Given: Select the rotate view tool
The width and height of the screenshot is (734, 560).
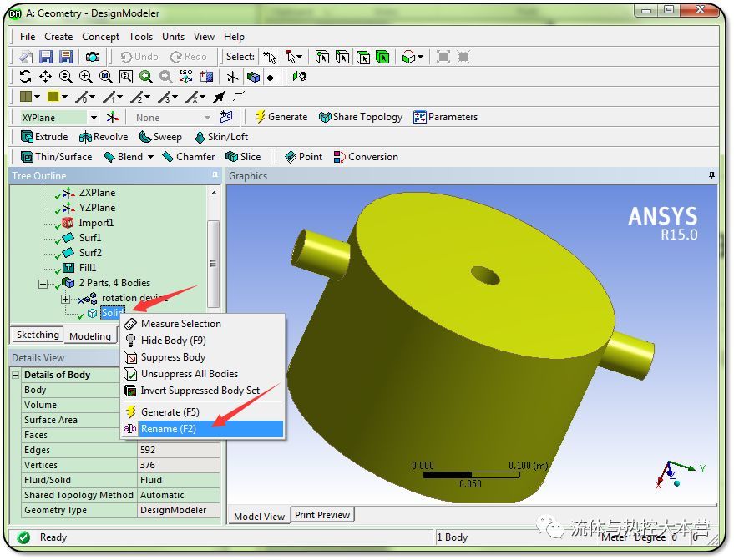Looking at the screenshot, I should click(x=25, y=76).
